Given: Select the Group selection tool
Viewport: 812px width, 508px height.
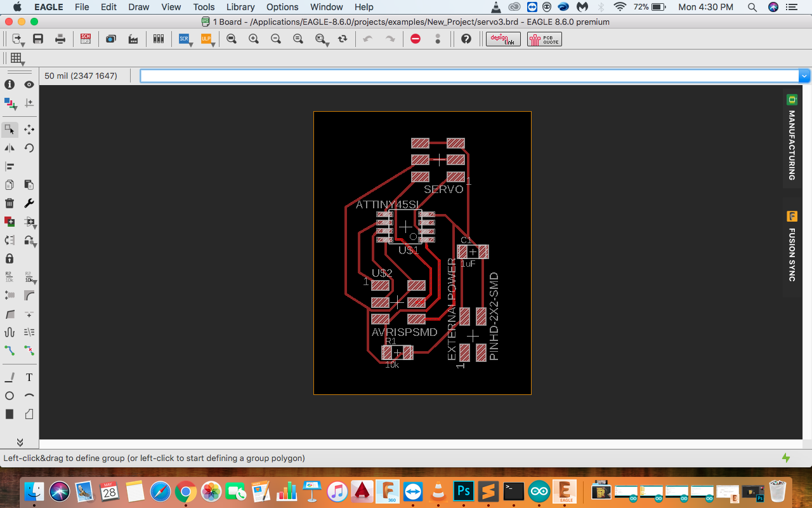Looking at the screenshot, I should (x=10, y=130).
